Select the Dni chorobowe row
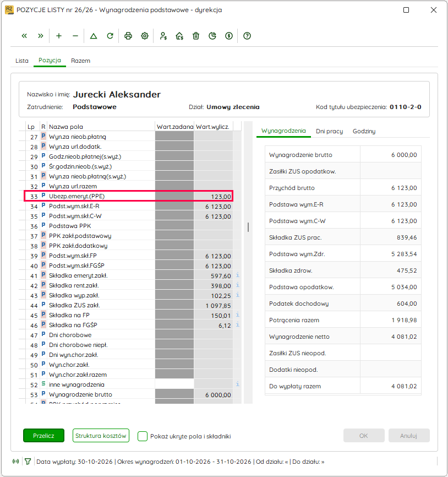Image resolution: width=448 pixels, height=477 pixels. click(x=129, y=335)
